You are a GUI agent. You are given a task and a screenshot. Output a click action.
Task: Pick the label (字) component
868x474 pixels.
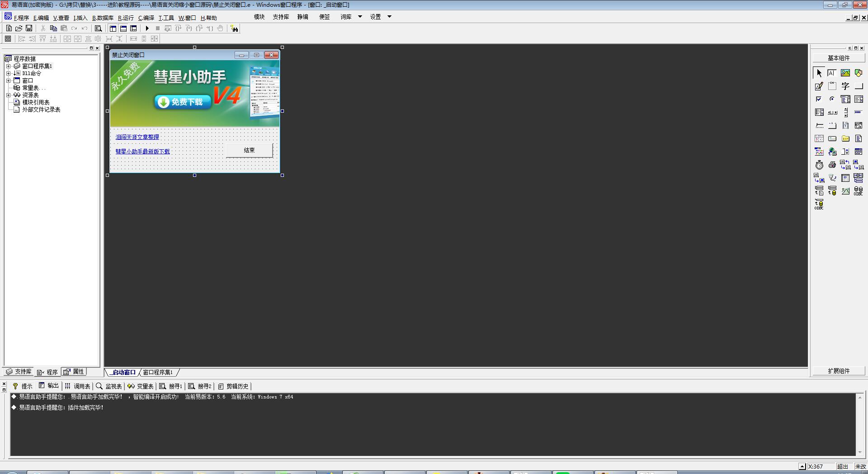[x=845, y=86]
